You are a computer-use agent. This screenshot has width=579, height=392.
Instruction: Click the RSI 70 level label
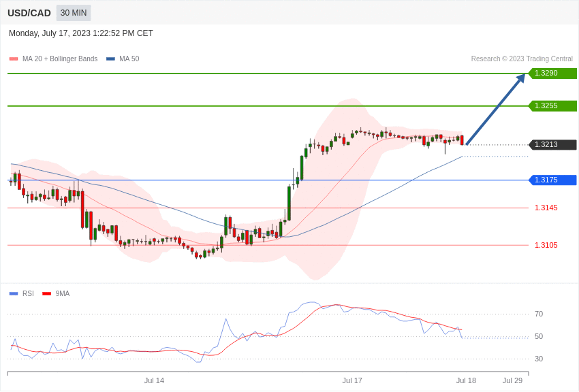click(x=539, y=314)
